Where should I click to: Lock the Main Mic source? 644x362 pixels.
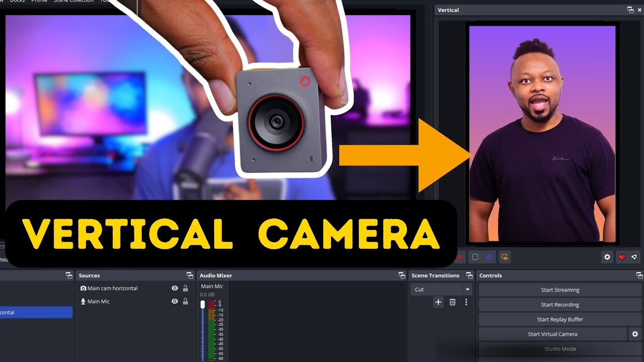click(185, 301)
